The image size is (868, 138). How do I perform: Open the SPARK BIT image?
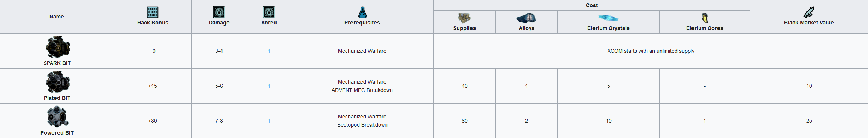58,47
